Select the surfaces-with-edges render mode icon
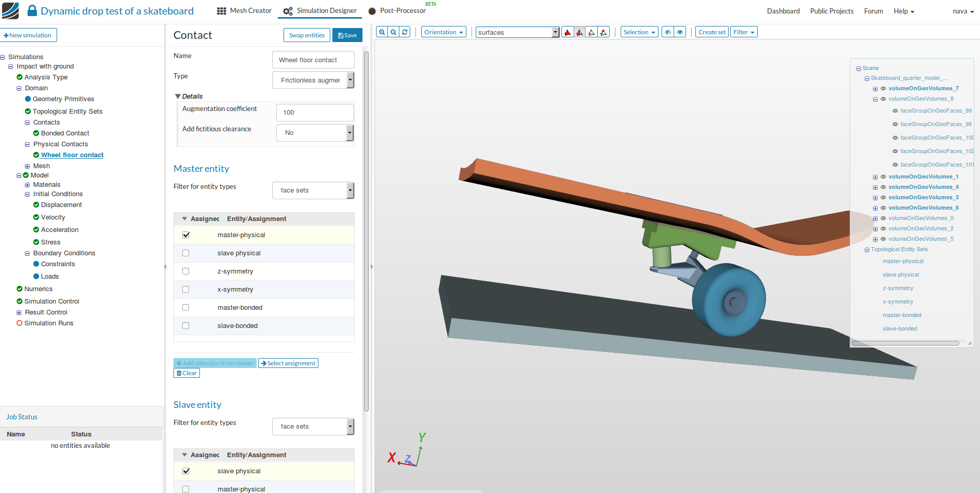 click(x=580, y=32)
